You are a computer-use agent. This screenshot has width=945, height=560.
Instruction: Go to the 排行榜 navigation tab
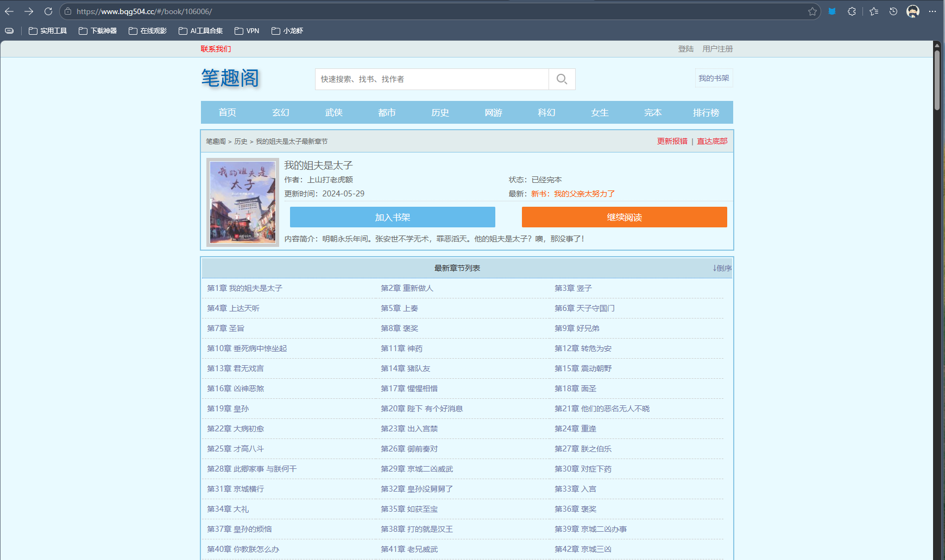pos(705,112)
